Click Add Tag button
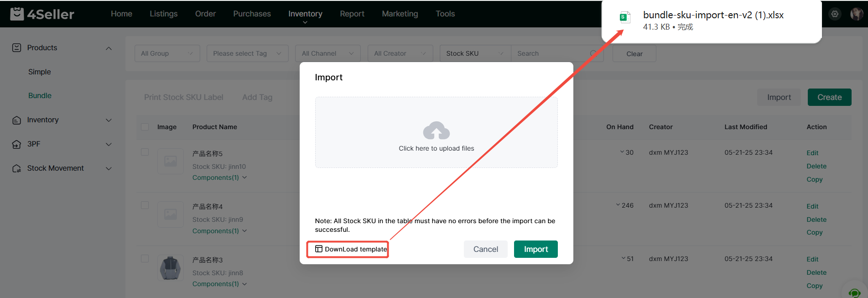Image resolution: width=868 pixels, height=298 pixels. click(257, 97)
